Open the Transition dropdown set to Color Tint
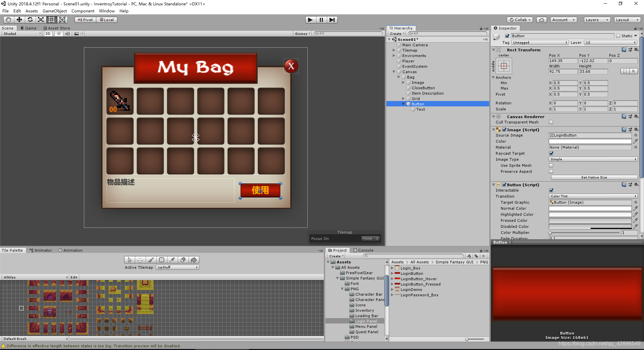The image size is (644, 350). tap(593, 196)
